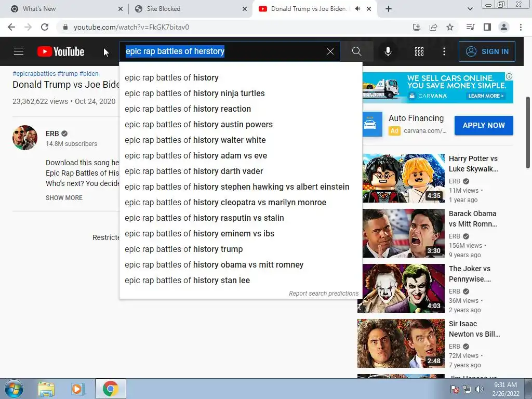Viewport: 532px width, 399px height.
Task: Reload the page
Action: [45, 27]
